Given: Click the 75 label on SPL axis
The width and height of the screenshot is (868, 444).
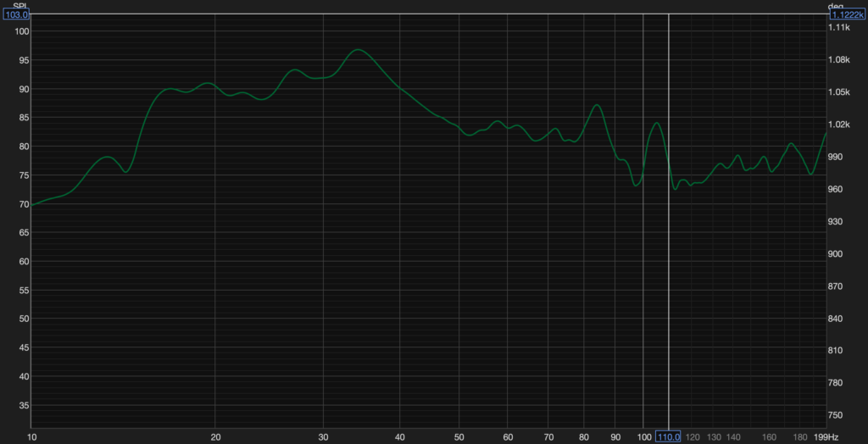Looking at the screenshot, I should [23, 175].
